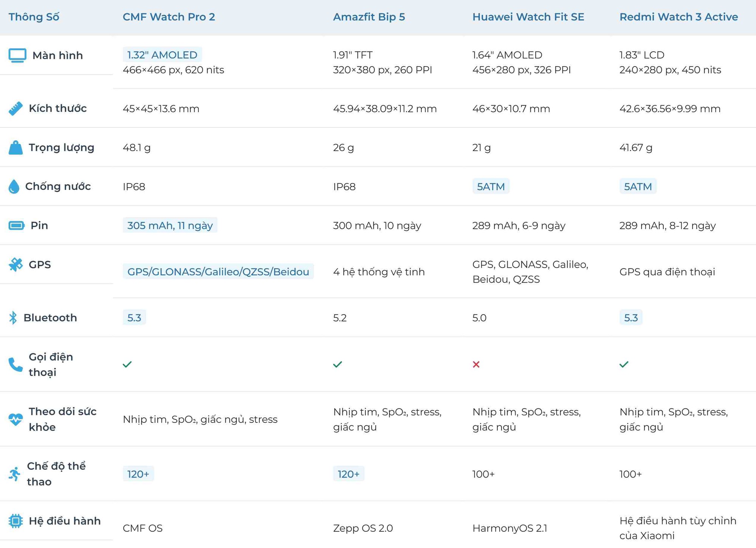Viewport: 756px width, 548px height.
Task: Click the weight icon beside Trọng lượng
Action: tap(15, 147)
